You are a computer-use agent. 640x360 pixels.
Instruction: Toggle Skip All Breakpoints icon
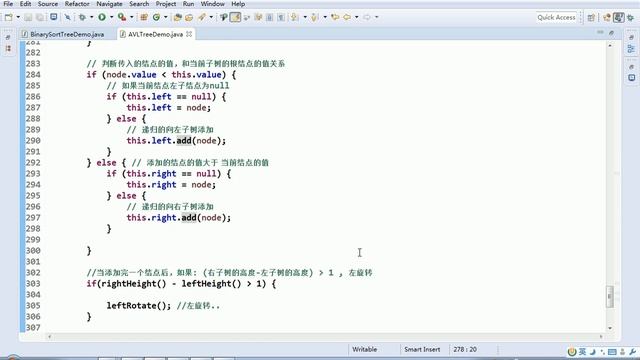[x=68, y=17]
